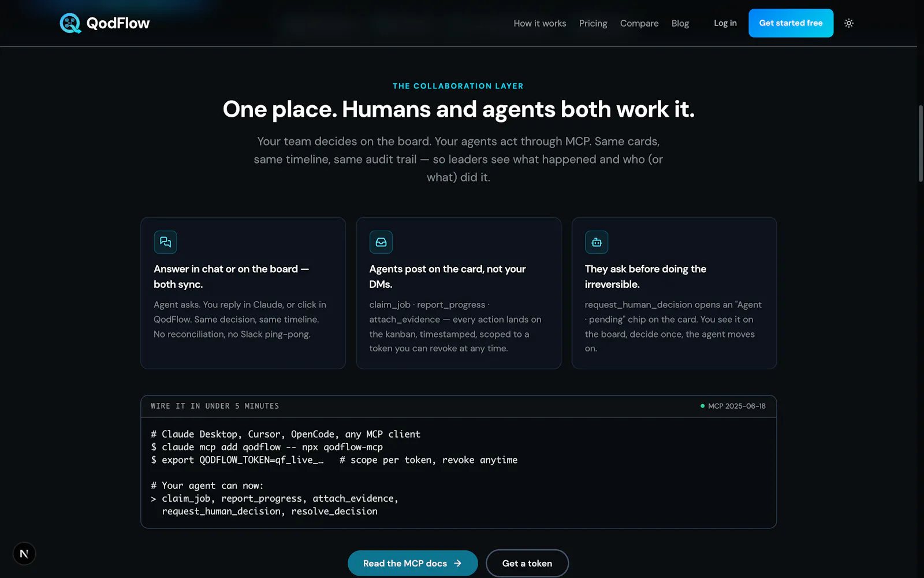Image resolution: width=924 pixels, height=578 pixels.
Task: Click the card title 'Answer in chat or on the board'
Action: pyautogui.click(x=231, y=276)
